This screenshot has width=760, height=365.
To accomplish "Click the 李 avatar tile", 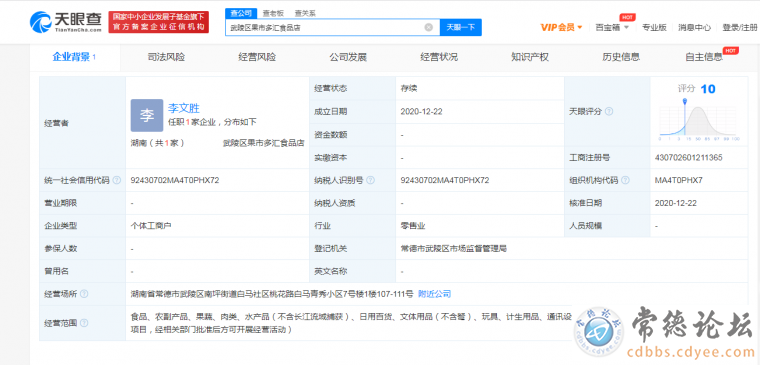I will [x=147, y=115].
